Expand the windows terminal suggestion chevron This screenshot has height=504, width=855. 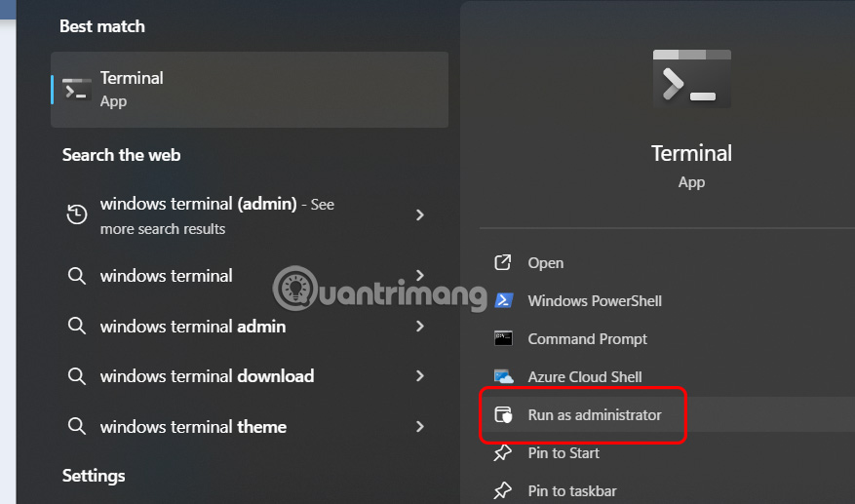[x=420, y=276]
